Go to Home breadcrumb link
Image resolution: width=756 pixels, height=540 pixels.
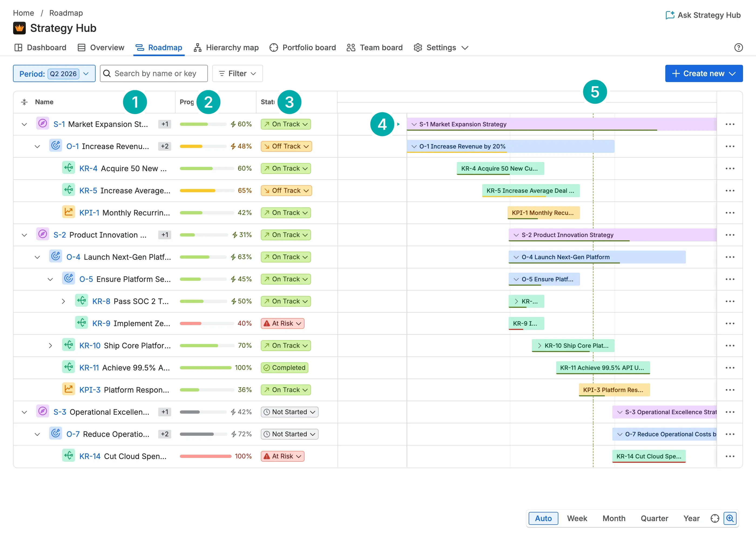point(23,13)
